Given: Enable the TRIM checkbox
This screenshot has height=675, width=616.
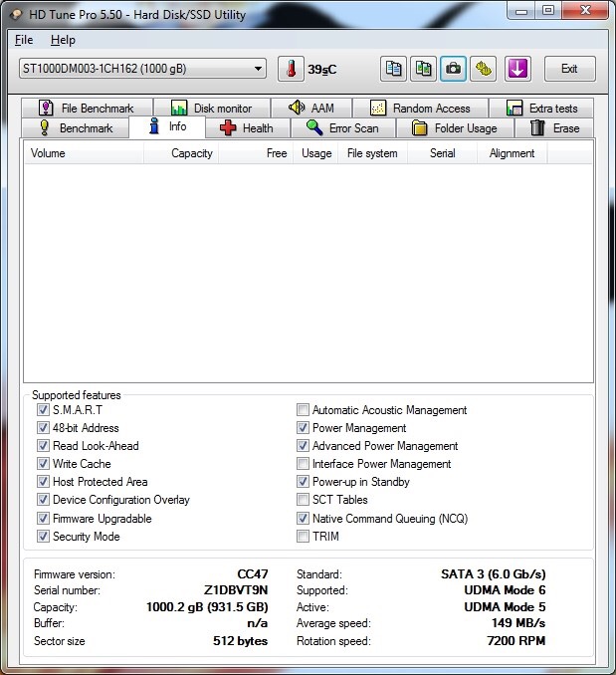Looking at the screenshot, I should (x=303, y=536).
